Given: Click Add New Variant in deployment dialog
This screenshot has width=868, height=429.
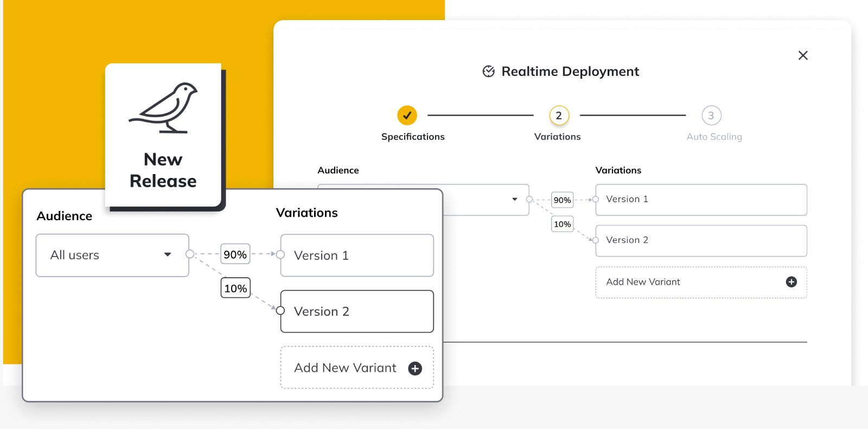Looking at the screenshot, I should coord(701,282).
